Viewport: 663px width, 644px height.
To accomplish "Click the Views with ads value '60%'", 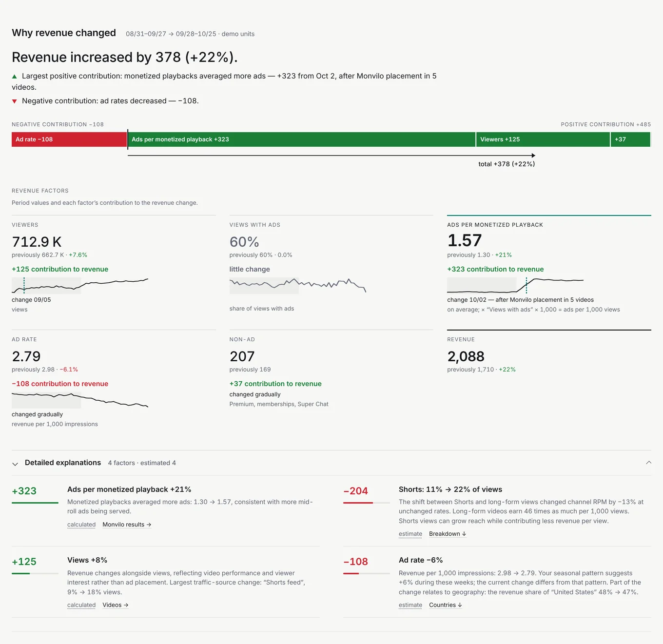I will pos(244,242).
